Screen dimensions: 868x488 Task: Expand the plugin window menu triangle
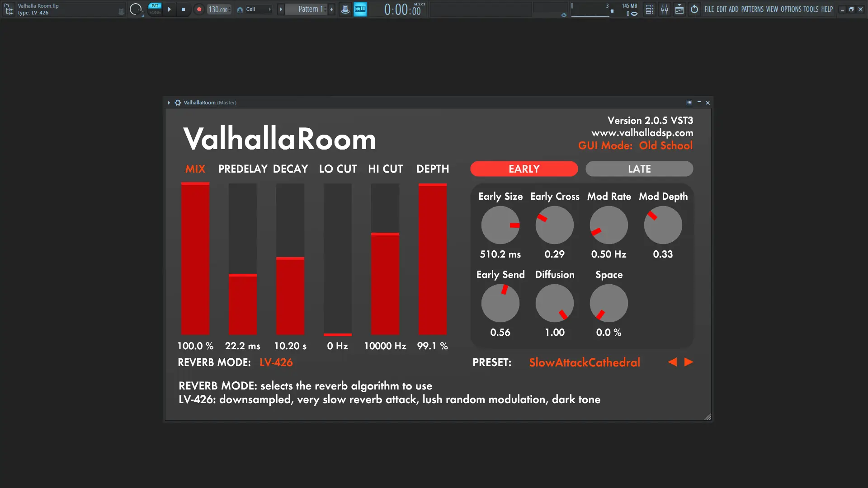click(x=169, y=103)
